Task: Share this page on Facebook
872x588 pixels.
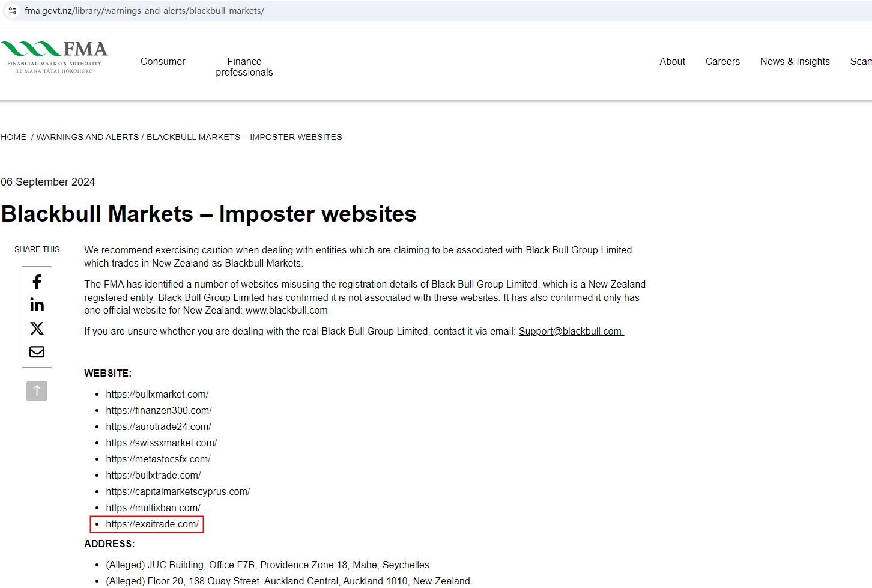Action: click(37, 282)
